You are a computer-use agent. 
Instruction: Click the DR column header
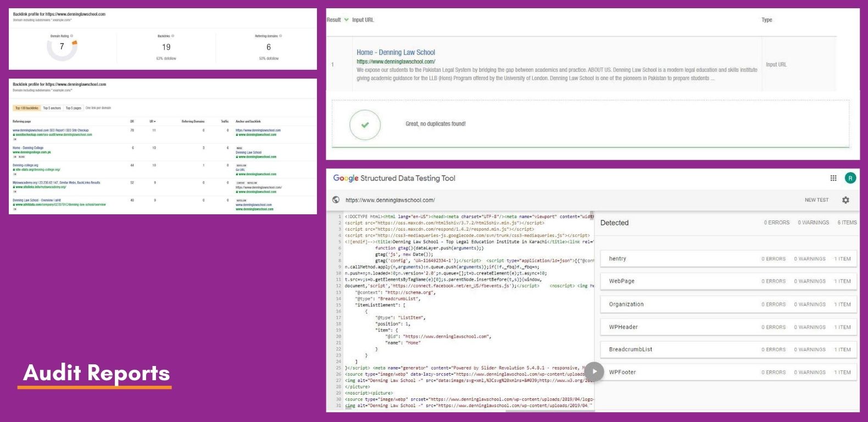pos(132,121)
